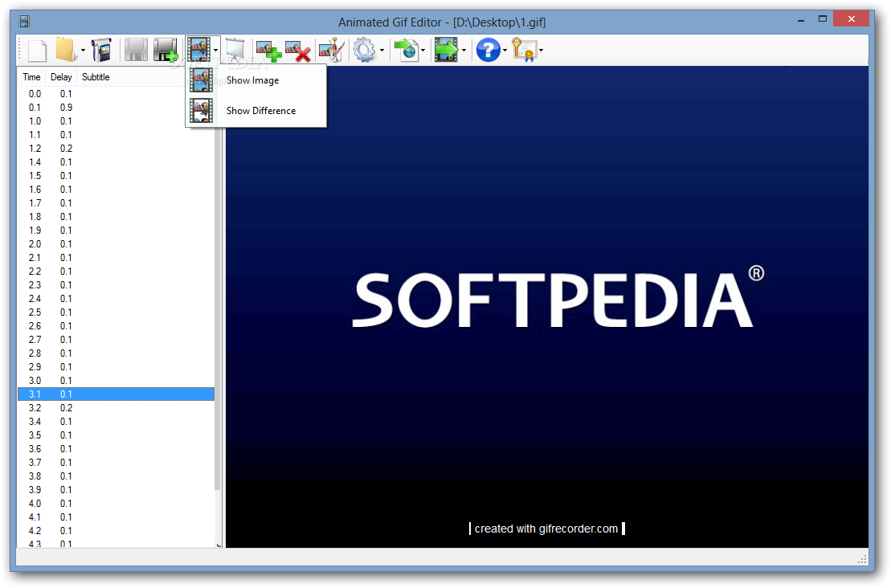
Task: Minimize the Animated Gif Editor window
Action: pyautogui.click(x=801, y=20)
